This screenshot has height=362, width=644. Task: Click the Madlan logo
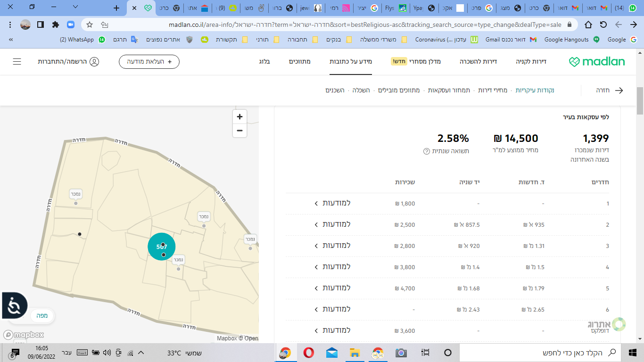click(x=596, y=62)
